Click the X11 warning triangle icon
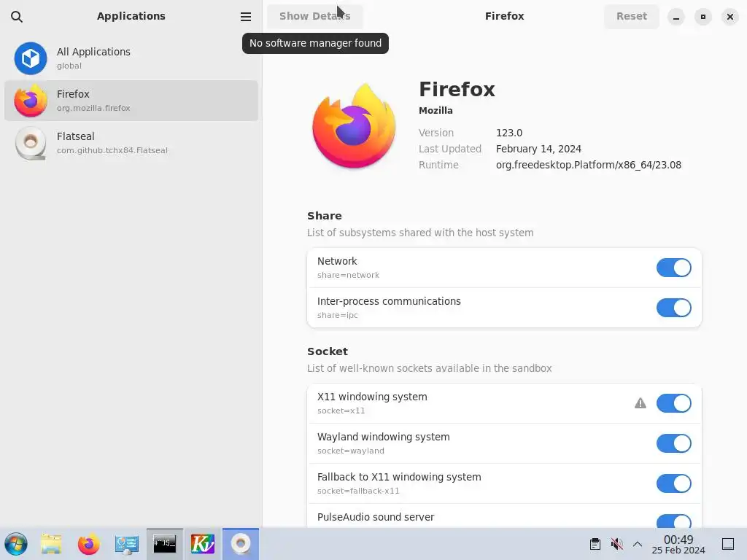747x560 pixels. tap(640, 403)
